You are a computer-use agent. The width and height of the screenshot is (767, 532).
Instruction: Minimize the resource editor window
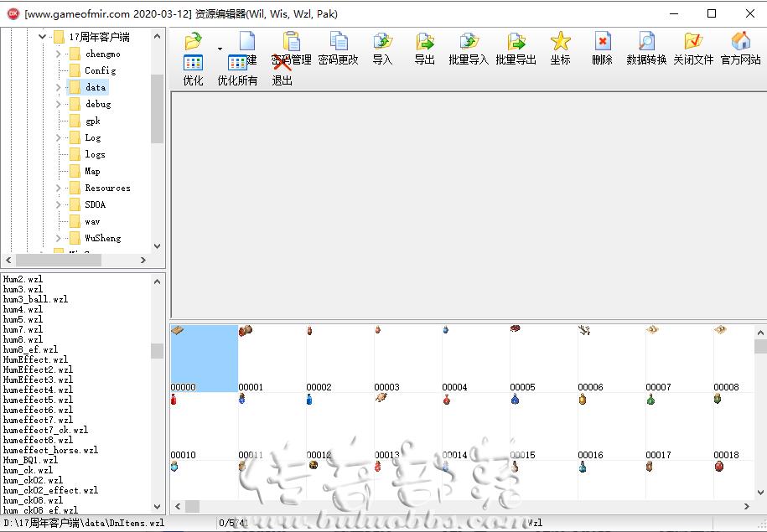click(x=674, y=13)
